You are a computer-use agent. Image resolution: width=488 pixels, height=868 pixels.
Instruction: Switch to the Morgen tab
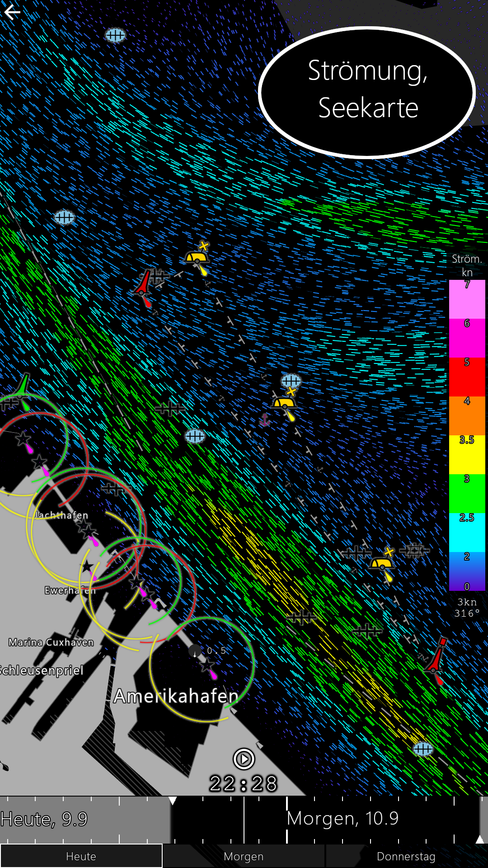pyautogui.click(x=244, y=856)
